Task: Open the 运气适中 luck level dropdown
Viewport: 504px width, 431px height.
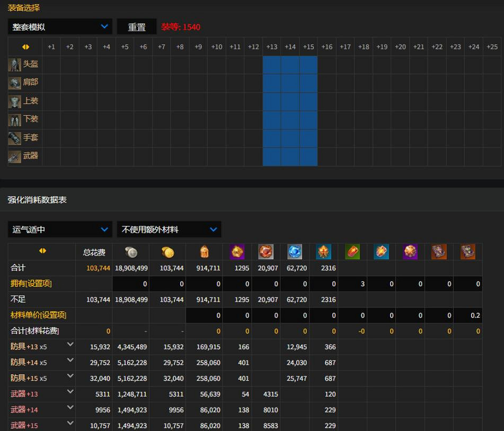Action: tap(60, 230)
